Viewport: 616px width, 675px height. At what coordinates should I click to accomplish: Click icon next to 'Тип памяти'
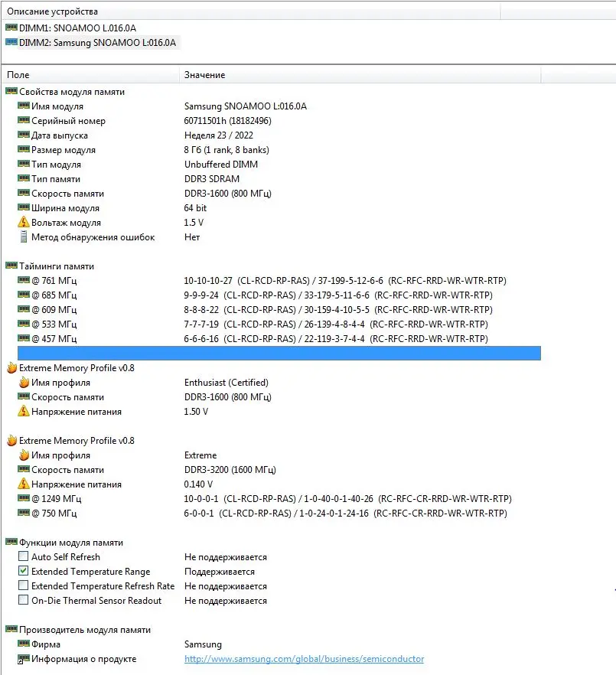[x=23, y=178]
